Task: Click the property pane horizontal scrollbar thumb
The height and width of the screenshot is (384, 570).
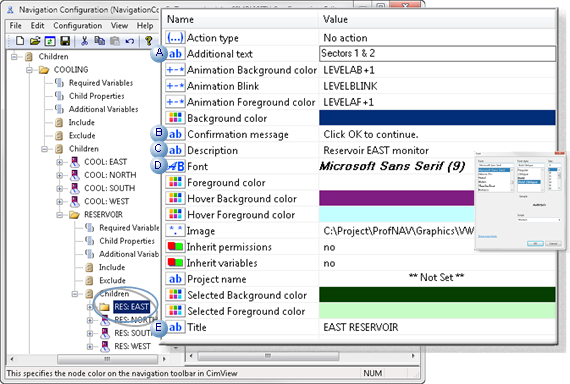Action: coord(268,356)
